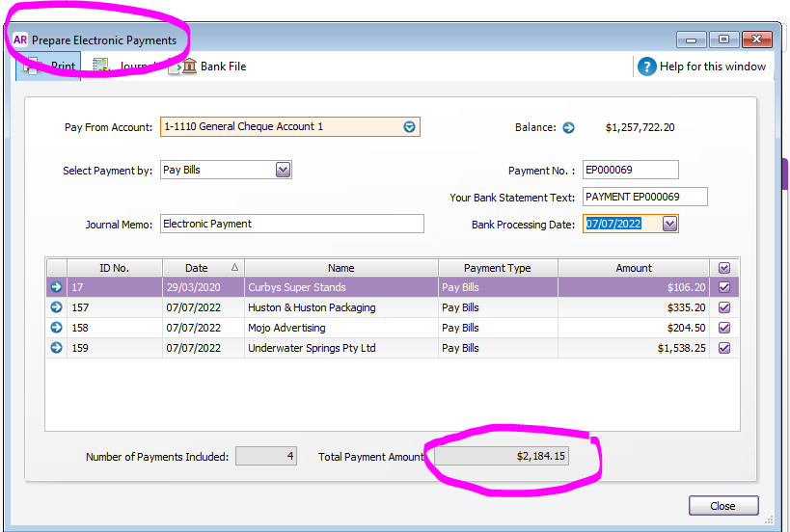This screenshot has height=532, width=790.
Task: Untick the Underwater Springs $1,538.25 payment
Action: click(724, 348)
